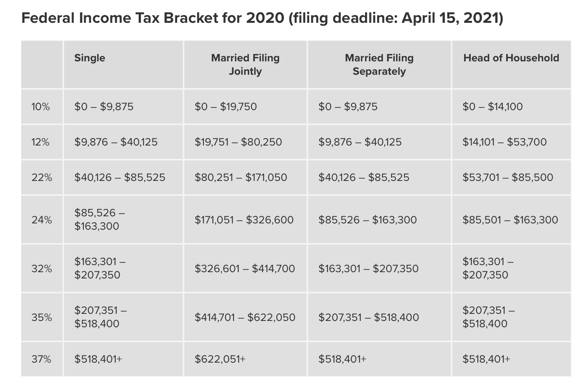Click the $171,051 – $326,600 cell
Screen dimensions: 588x387
point(244,219)
